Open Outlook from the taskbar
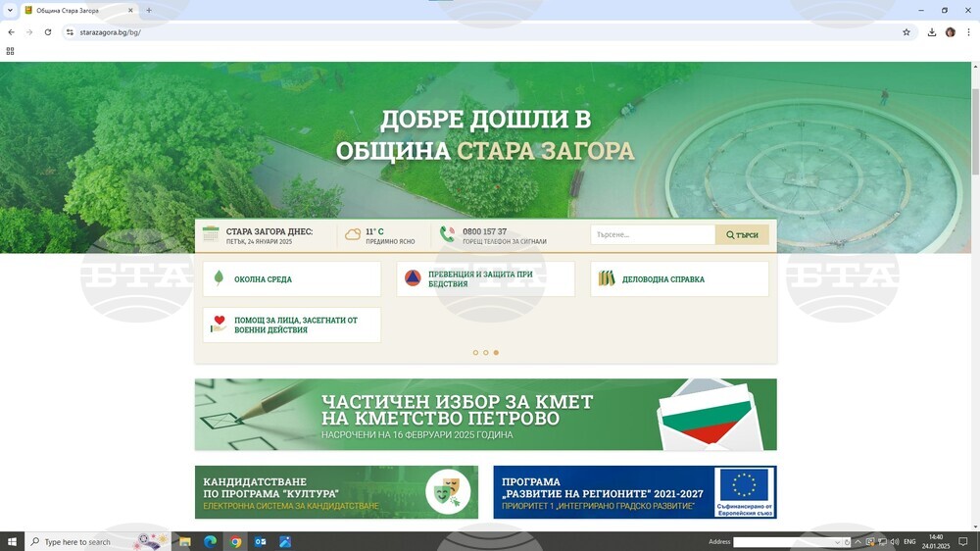The width and height of the screenshot is (980, 551). coord(261,541)
